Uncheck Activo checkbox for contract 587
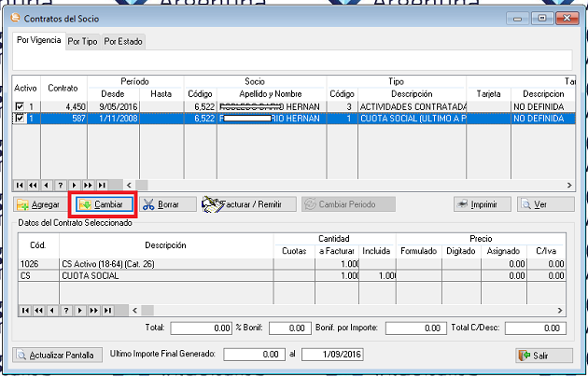 (21, 119)
